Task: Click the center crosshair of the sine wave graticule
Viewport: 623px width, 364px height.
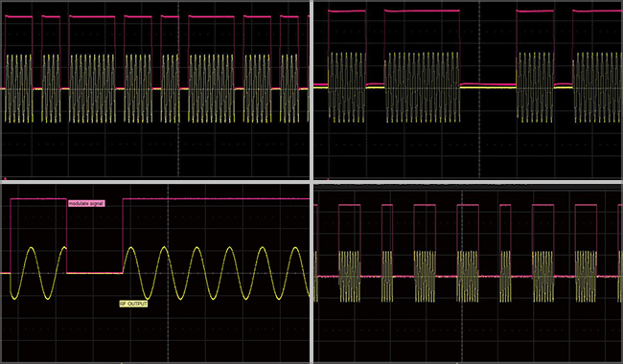Action: click(168, 273)
